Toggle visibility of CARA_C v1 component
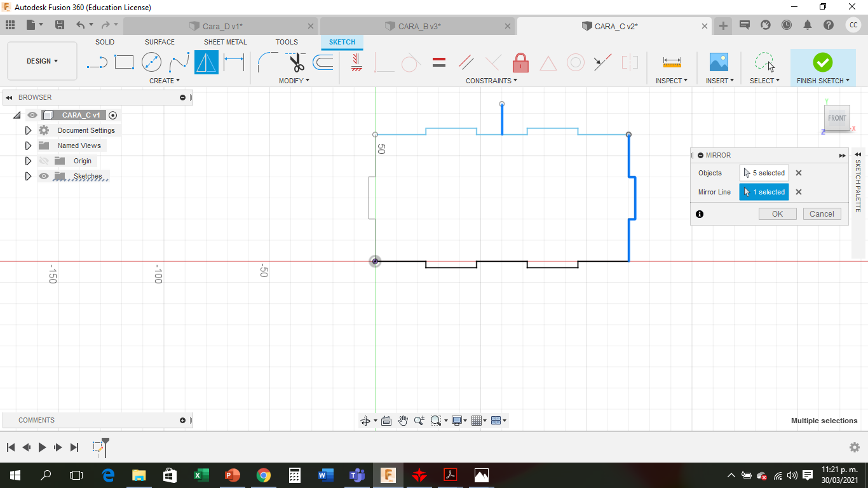The width and height of the screenshot is (868, 488). [x=32, y=115]
